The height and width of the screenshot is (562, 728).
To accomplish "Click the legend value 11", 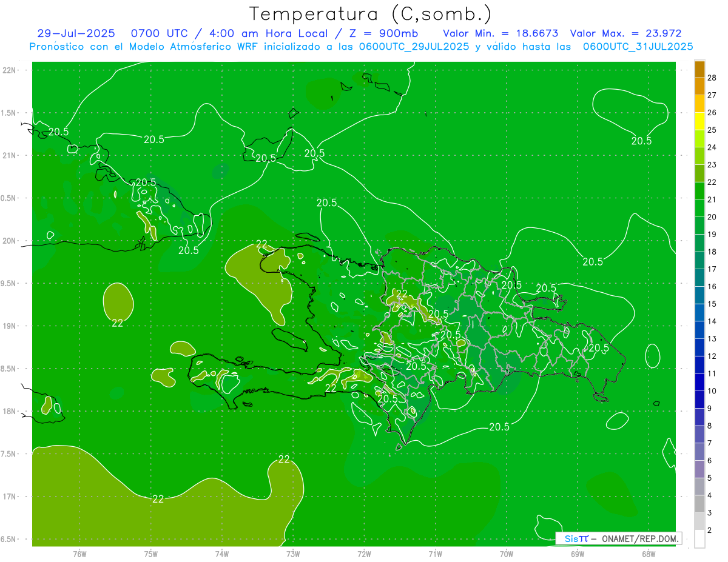I will point(712,373).
